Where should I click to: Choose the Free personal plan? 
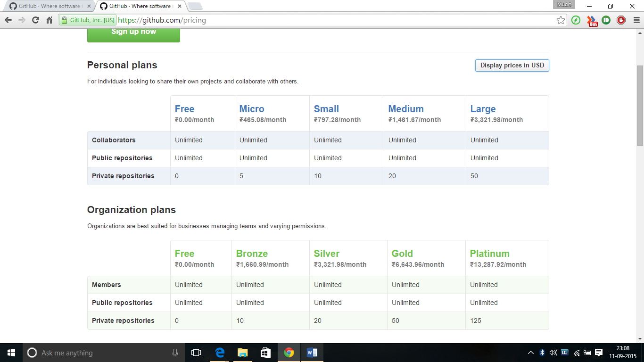(184, 109)
